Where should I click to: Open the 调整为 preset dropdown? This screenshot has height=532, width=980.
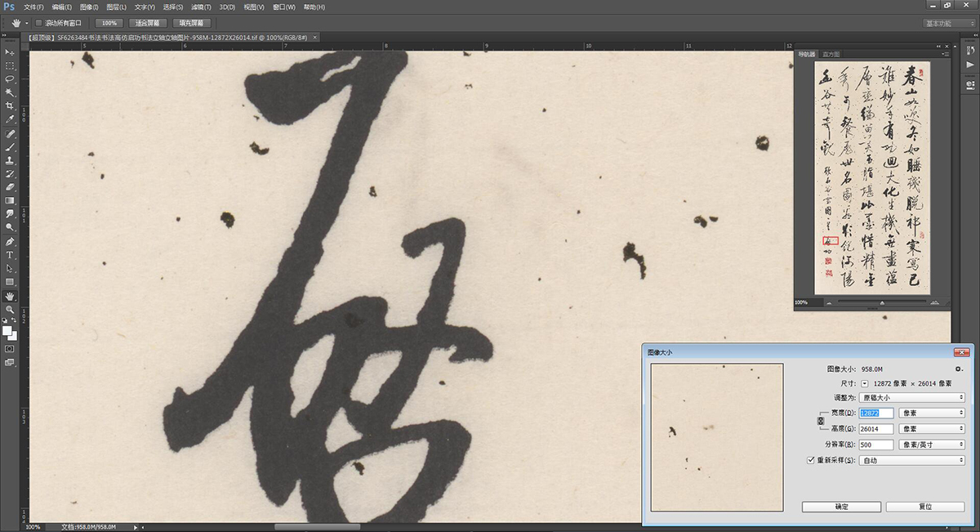pyautogui.click(x=913, y=397)
